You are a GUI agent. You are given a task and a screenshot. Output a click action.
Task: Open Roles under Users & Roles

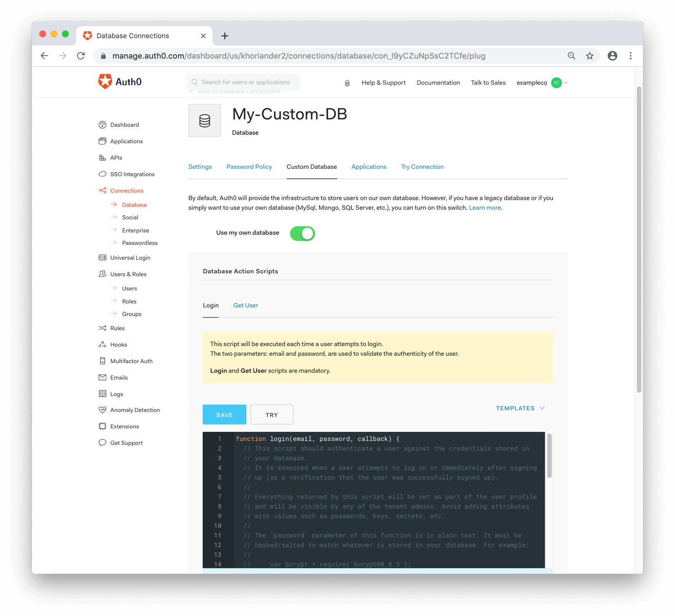(x=129, y=302)
